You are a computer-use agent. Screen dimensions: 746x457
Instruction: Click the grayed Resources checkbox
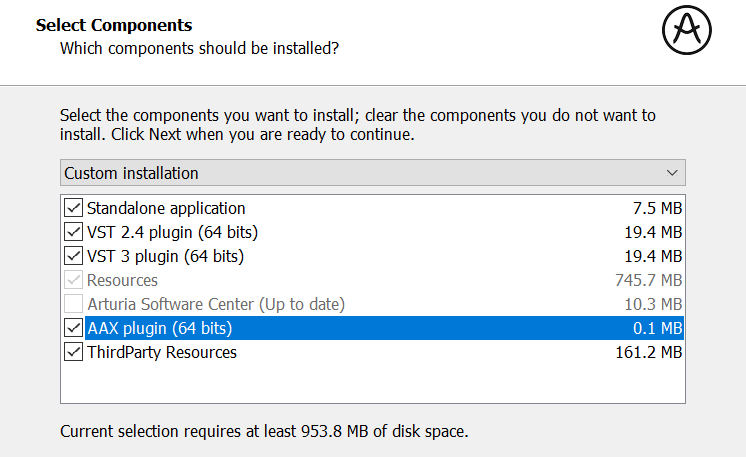(x=73, y=280)
